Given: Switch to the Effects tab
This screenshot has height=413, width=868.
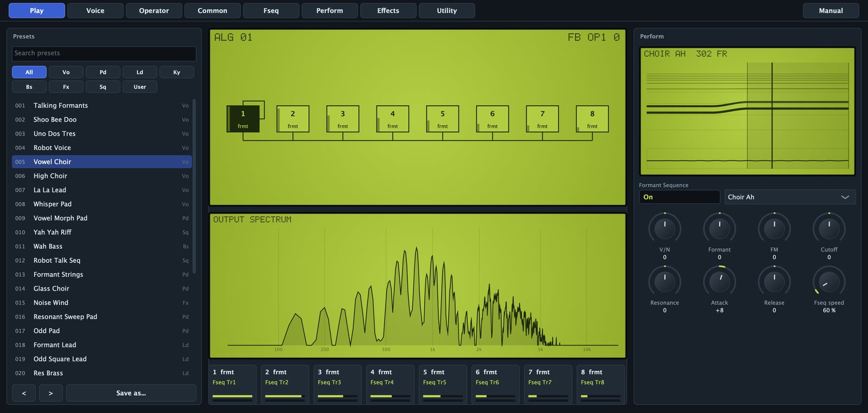Looking at the screenshot, I should tap(388, 10).
